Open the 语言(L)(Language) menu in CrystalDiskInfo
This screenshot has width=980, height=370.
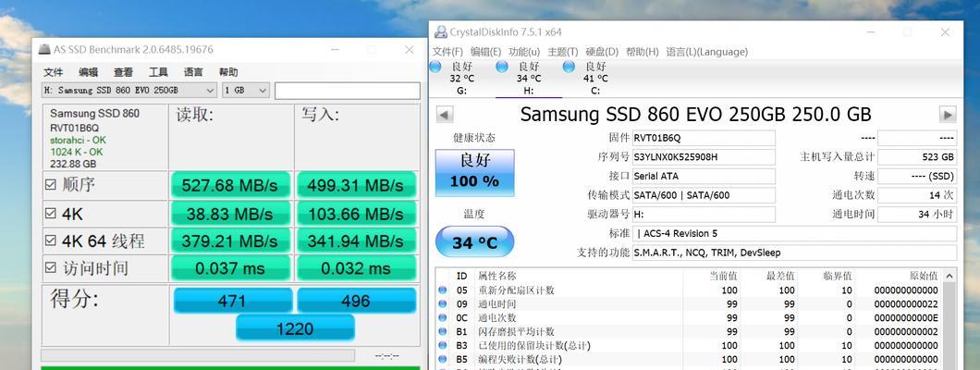pyautogui.click(x=707, y=52)
